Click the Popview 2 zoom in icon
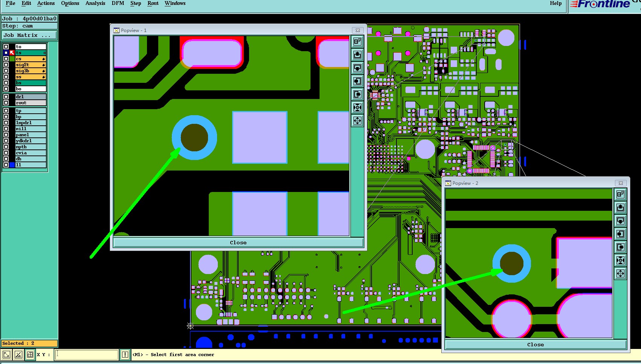The height and width of the screenshot is (364, 641). point(620,260)
